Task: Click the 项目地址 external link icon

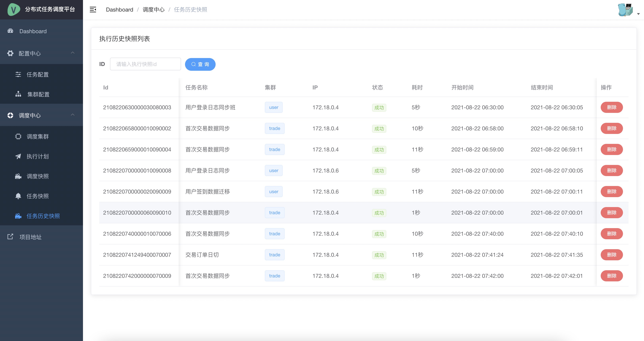Action: pyautogui.click(x=10, y=237)
